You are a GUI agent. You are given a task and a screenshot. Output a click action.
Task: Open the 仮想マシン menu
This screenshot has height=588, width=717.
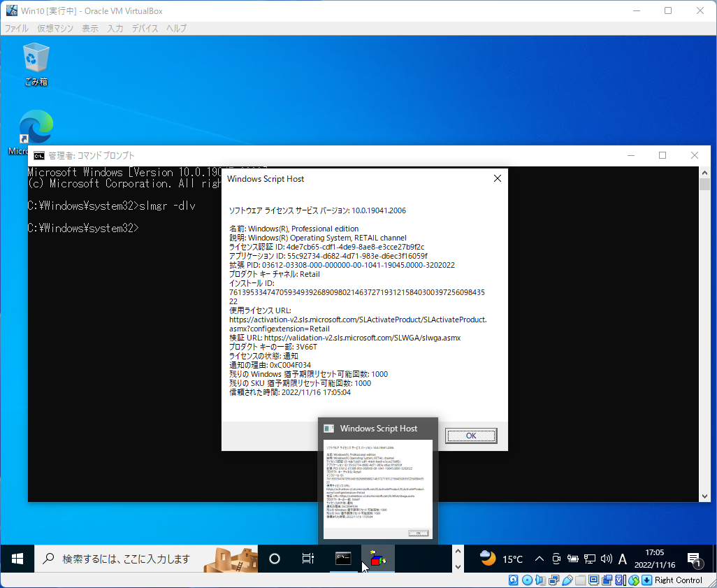55,29
